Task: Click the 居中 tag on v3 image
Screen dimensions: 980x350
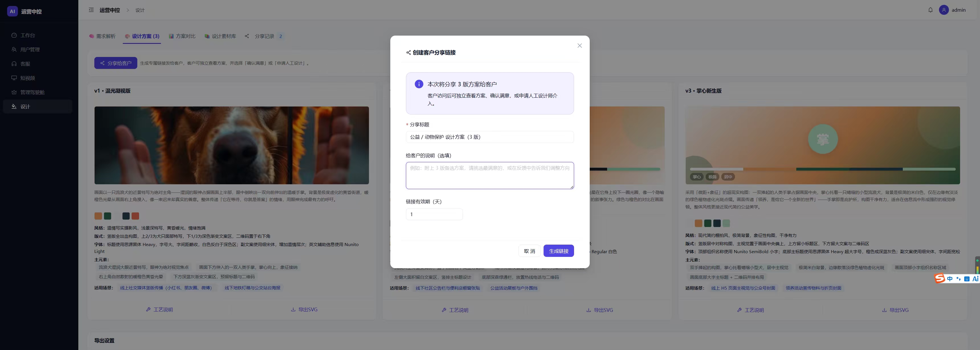Action: tap(728, 177)
